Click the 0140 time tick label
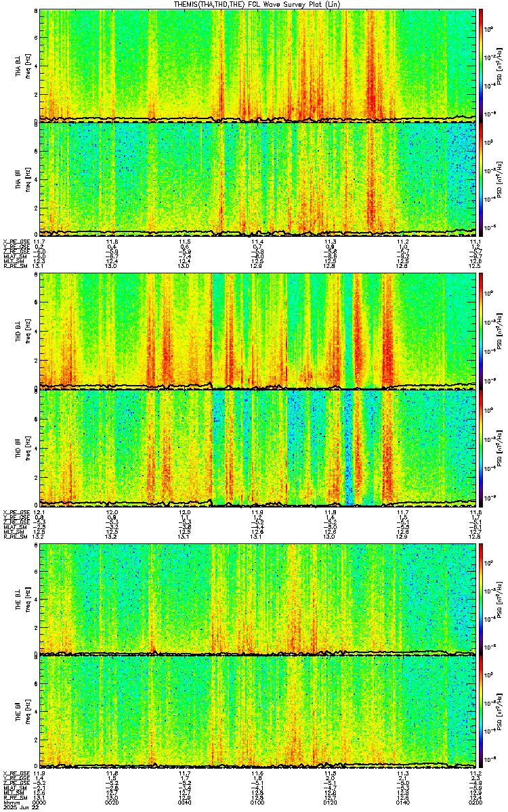508x812 pixels. [x=403, y=802]
